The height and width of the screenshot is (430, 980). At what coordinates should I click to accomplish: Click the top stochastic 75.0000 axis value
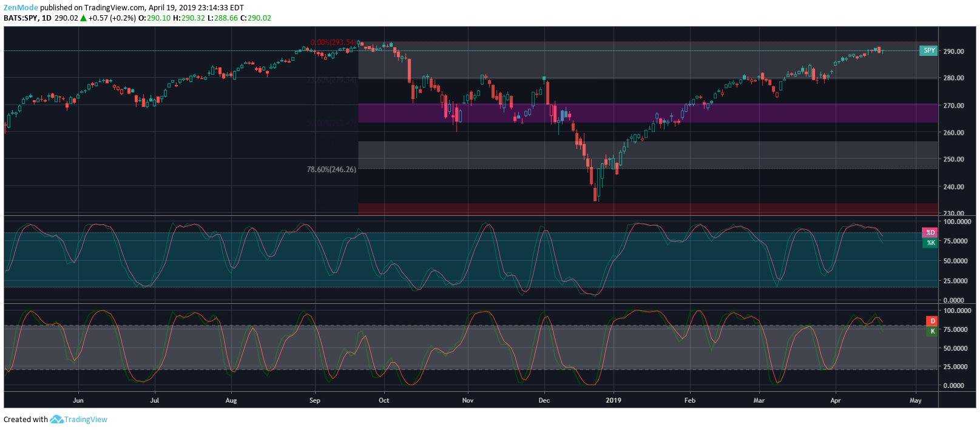point(956,241)
